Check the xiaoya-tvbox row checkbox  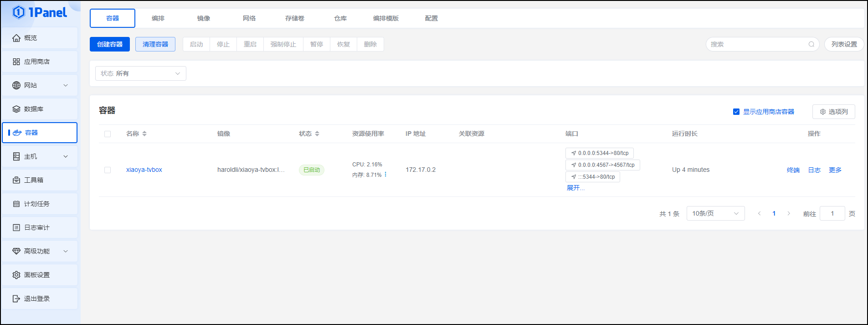point(108,170)
